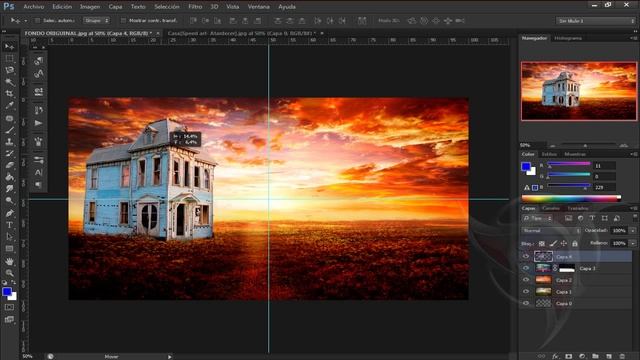Select the Pen tool
This screenshot has height=360, width=640.
[x=9, y=213]
